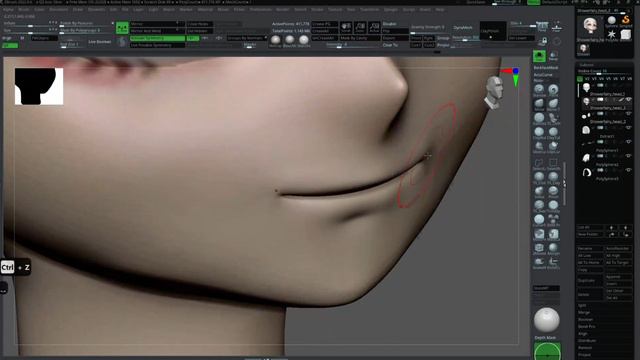Viewport: 640px width, 360px height.
Task: Click the Transp transparency icon
Action: [x=553, y=56]
